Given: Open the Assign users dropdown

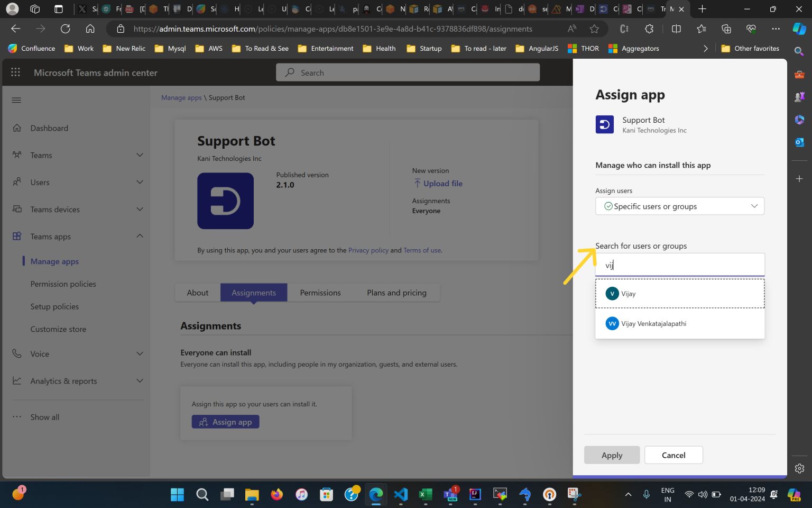Looking at the screenshot, I should coord(679,206).
